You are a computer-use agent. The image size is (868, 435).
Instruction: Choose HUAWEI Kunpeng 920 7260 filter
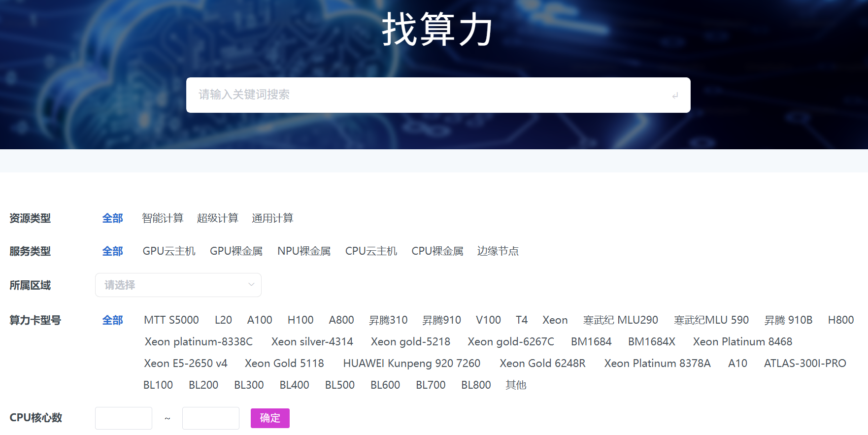pyautogui.click(x=411, y=364)
